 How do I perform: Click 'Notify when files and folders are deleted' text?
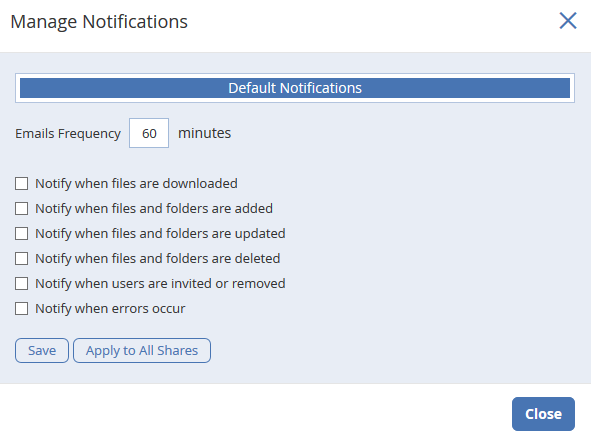pos(158,259)
